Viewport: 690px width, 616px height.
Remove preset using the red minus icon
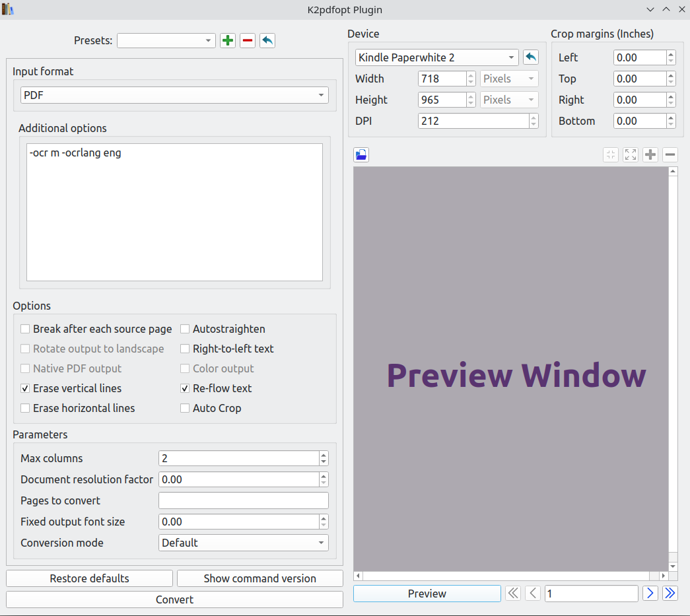click(x=248, y=40)
